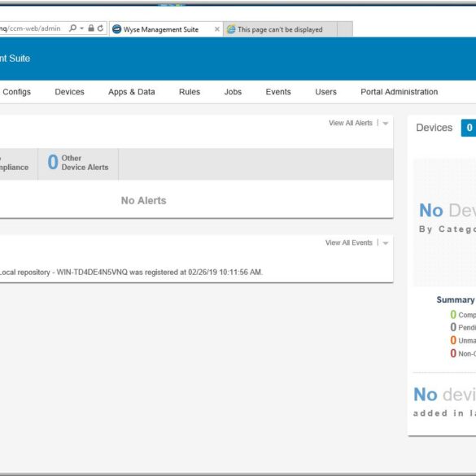Image resolution: width=476 pixels, height=476 pixels.
Task: Open the Users section
Action: point(325,92)
